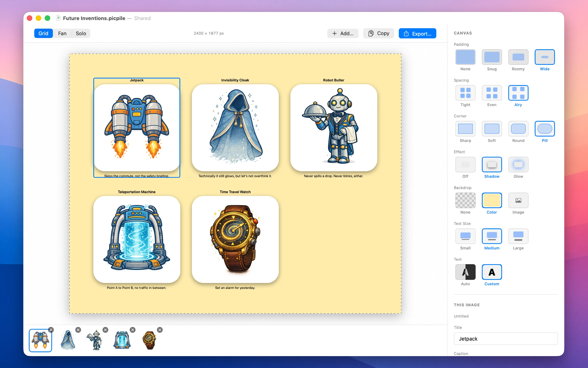Screen dimensions: 588x368
Task: Select Robot Butler image on canvas
Action: 334,128
